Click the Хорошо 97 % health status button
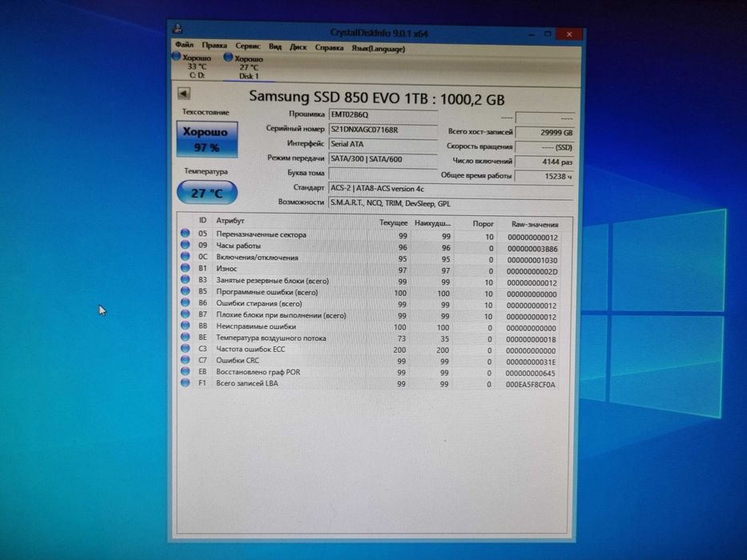 click(207, 139)
